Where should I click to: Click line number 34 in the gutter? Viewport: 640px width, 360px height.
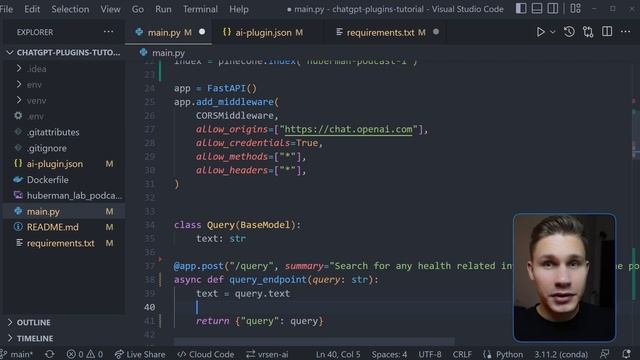point(150,225)
